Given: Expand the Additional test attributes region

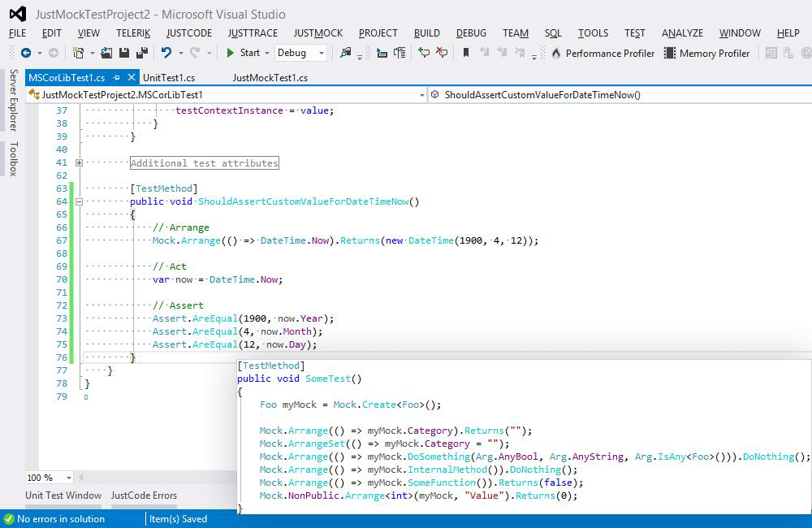Looking at the screenshot, I should pos(78,162).
